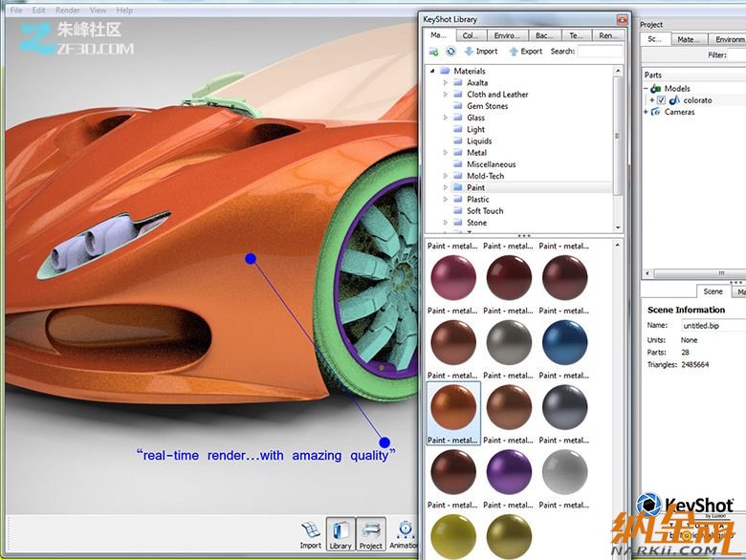This screenshot has height=560, width=746.
Task: Switch to the Backplates tab in Library
Action: tap(544, 35)
